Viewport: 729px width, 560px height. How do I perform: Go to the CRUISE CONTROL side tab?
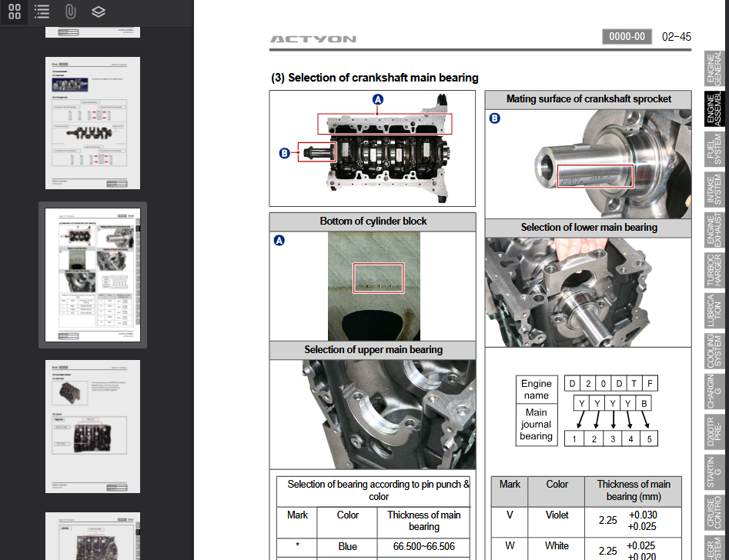tap(714, 512)
